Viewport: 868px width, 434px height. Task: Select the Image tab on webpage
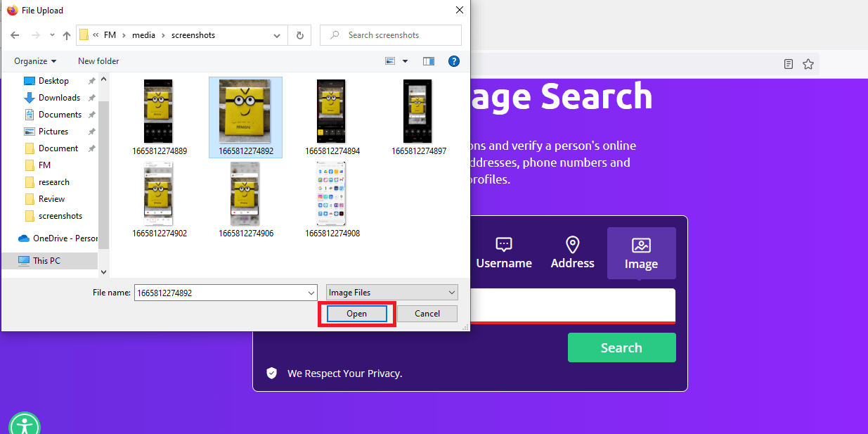642,253
